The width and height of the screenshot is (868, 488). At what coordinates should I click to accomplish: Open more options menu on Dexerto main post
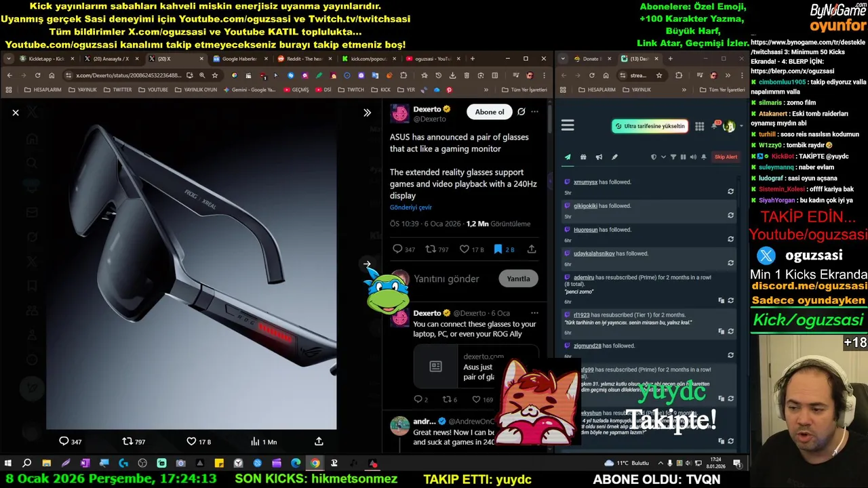click(x=535, y=112)
